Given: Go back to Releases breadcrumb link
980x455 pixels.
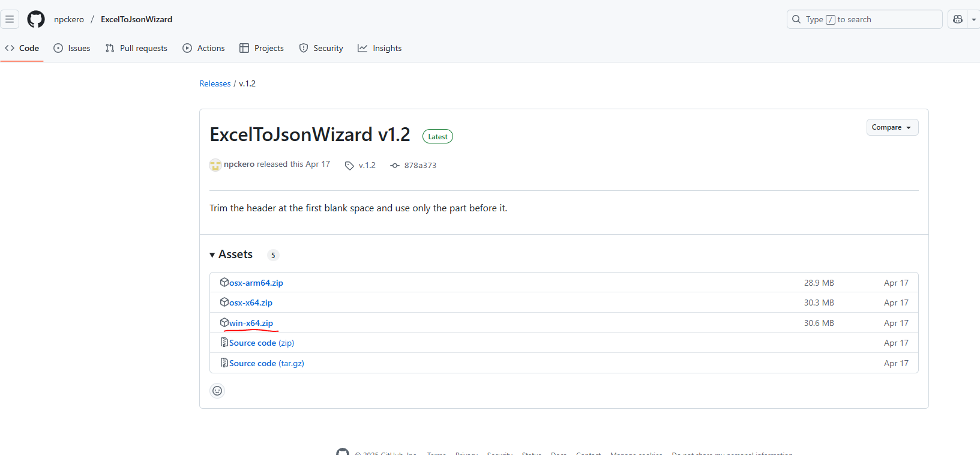Looking at the screenshot, I should coord(215,83).
